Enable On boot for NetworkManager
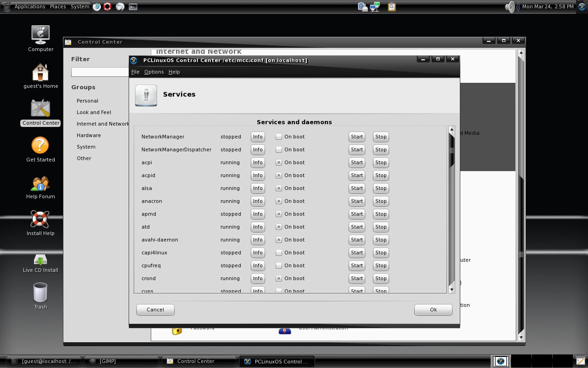 [x=279, y=137]
